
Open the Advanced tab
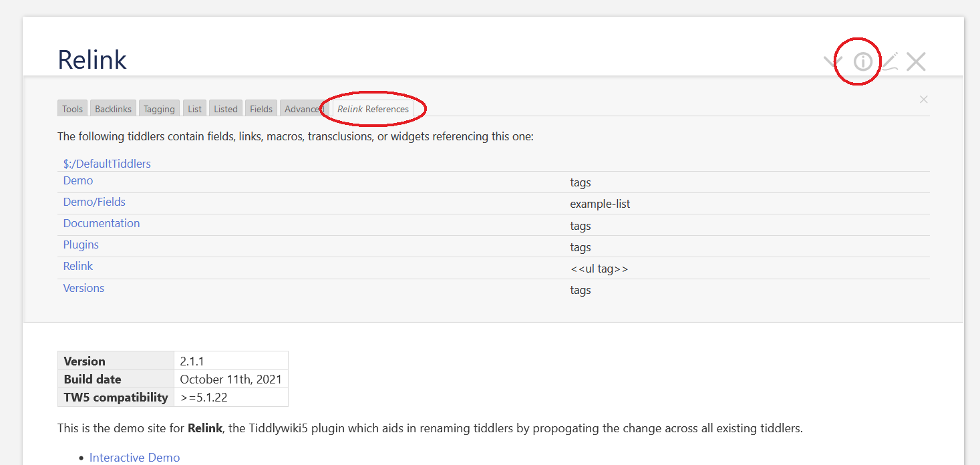(304, 109)
